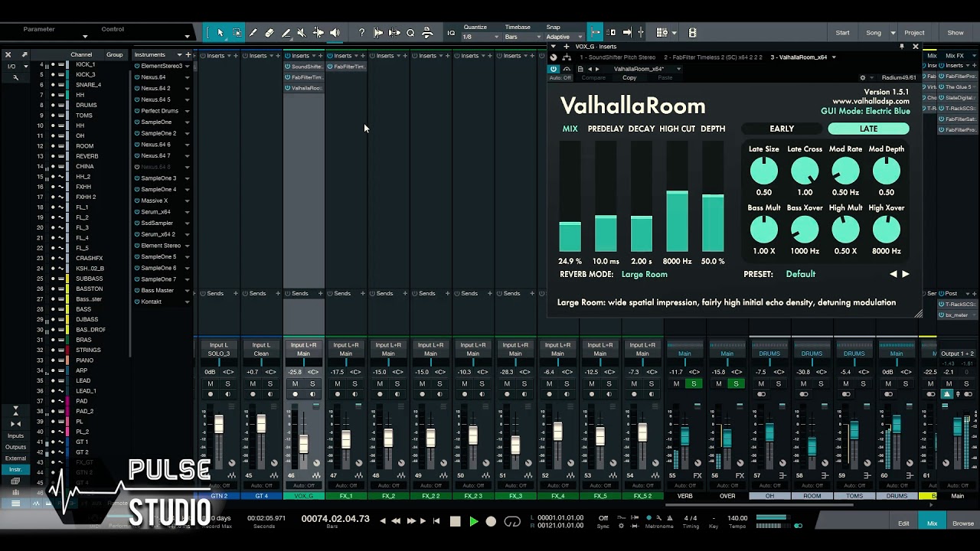Click the Q quantize icon

(410, 33)
